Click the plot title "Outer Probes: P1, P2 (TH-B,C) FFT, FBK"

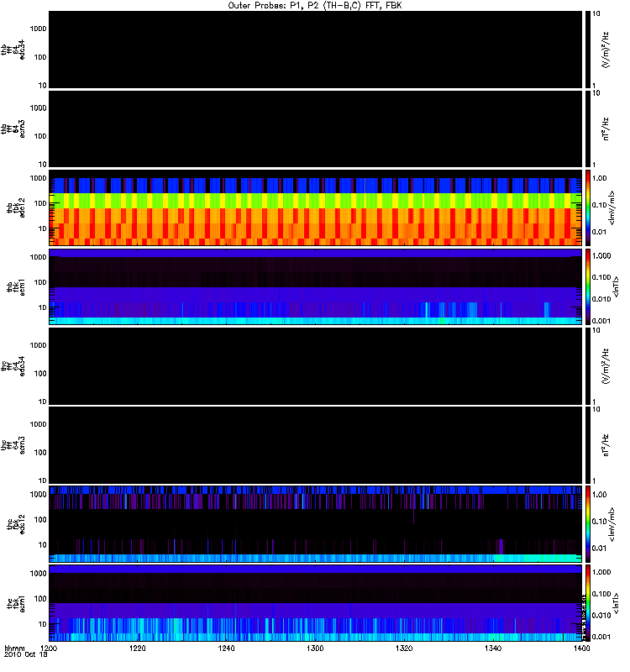click(314, 6)
